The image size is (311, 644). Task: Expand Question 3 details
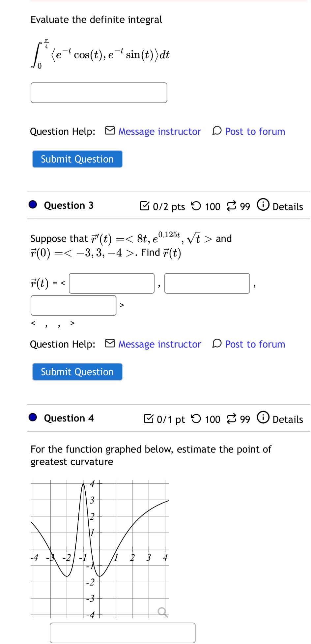287,206
